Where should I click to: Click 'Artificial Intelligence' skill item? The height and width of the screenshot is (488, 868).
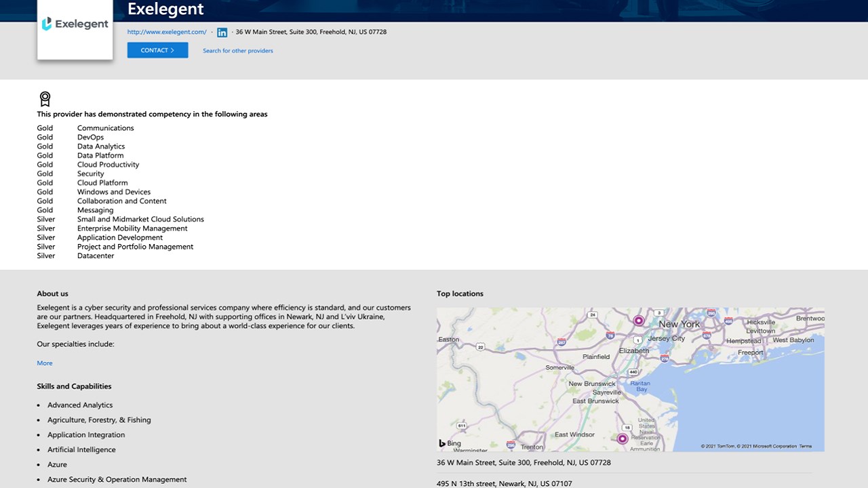[x=81, y=450]
